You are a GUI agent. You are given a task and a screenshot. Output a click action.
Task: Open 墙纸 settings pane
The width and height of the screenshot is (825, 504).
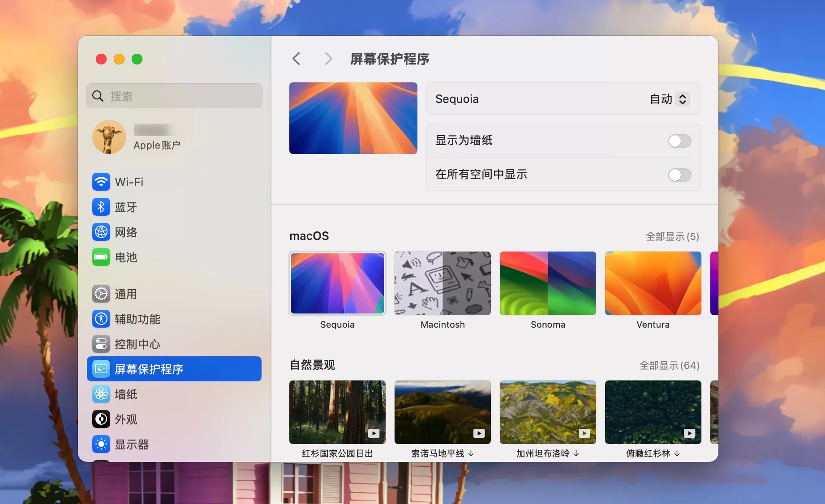tap(174, 394)
